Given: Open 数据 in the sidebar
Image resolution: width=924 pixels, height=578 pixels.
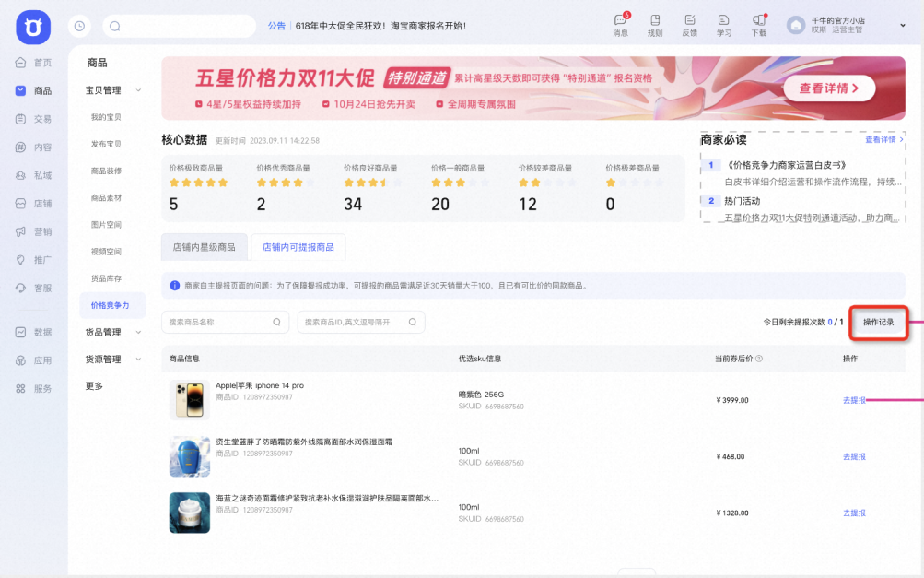Looking at the screenshot, I should (x=33, y=333).
